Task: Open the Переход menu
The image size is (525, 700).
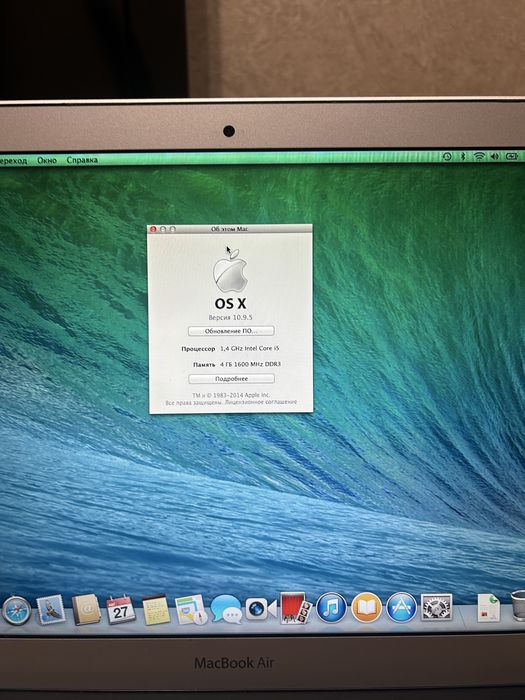Action: 13,161
